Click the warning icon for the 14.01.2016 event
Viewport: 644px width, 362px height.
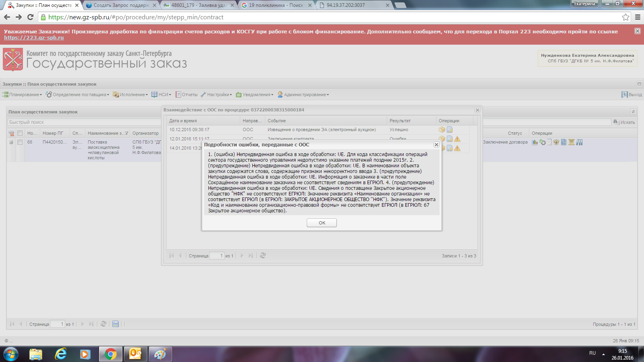coord(457,148)
